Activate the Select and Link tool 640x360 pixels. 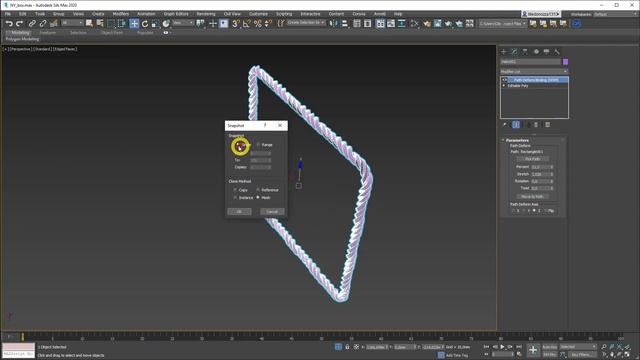coord(32,24)
